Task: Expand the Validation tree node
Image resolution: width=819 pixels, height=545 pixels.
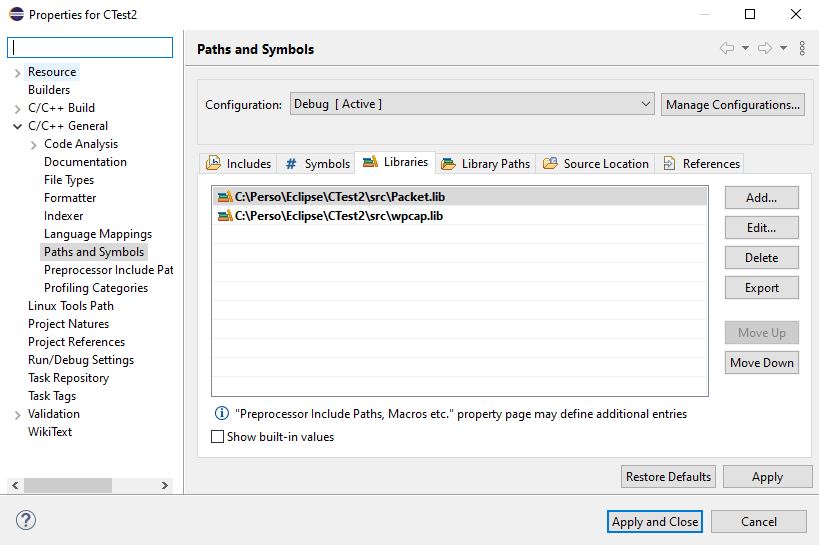Action: point(18,415)
